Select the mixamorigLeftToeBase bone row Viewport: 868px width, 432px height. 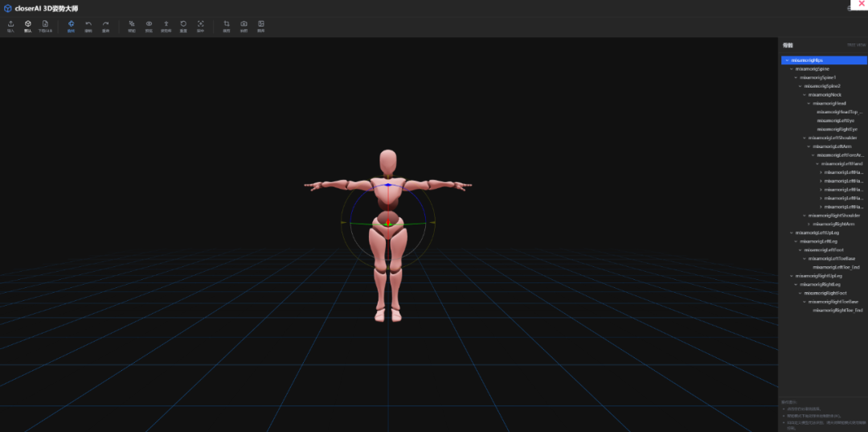click(x=824, y=259)
